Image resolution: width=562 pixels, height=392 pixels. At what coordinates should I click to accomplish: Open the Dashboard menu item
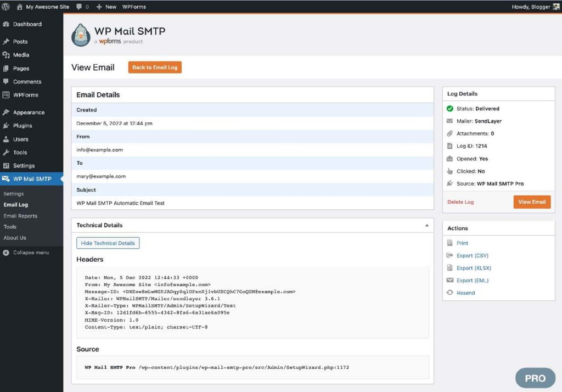[31, 24]
